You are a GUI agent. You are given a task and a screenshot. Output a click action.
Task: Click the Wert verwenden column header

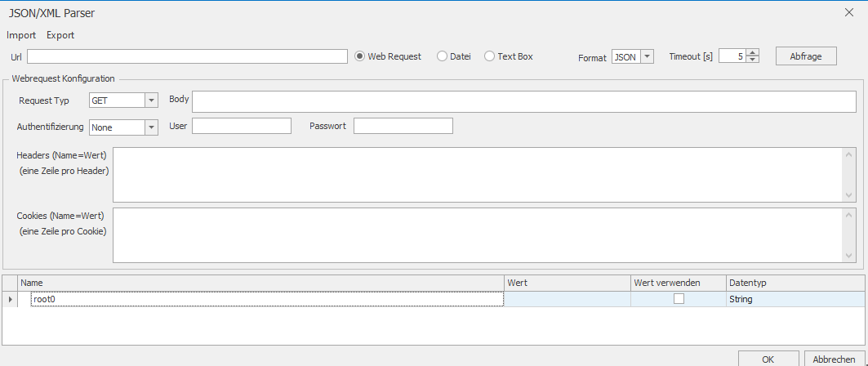[x=679, y=283]
